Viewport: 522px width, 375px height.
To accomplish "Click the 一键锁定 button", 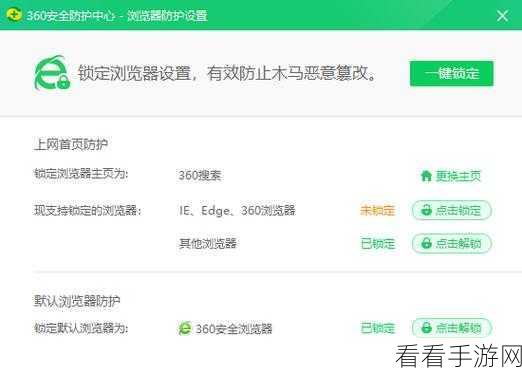I will tap(451, 73).
